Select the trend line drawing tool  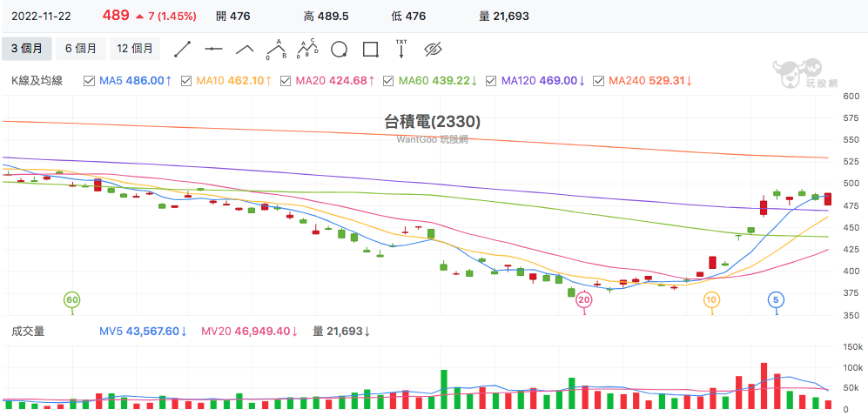point(182,50)
